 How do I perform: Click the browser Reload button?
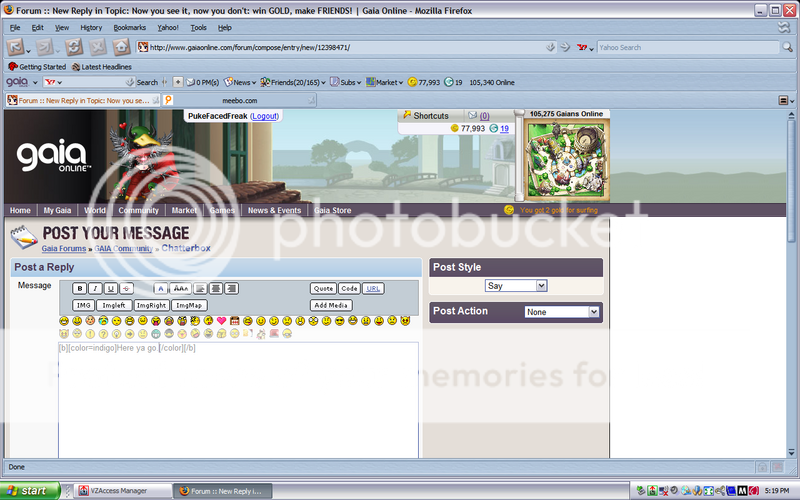(73, 47)
